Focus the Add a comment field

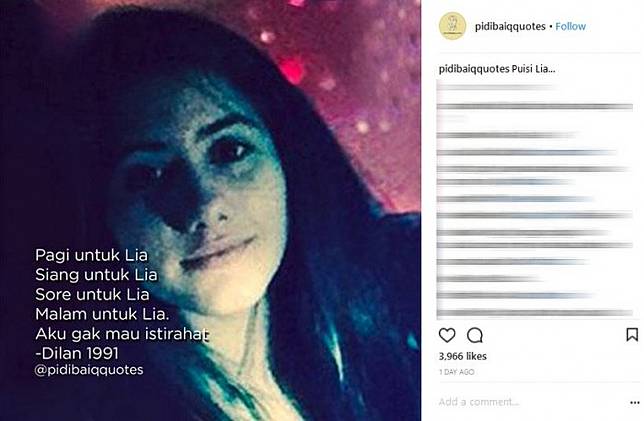point(530,402)
